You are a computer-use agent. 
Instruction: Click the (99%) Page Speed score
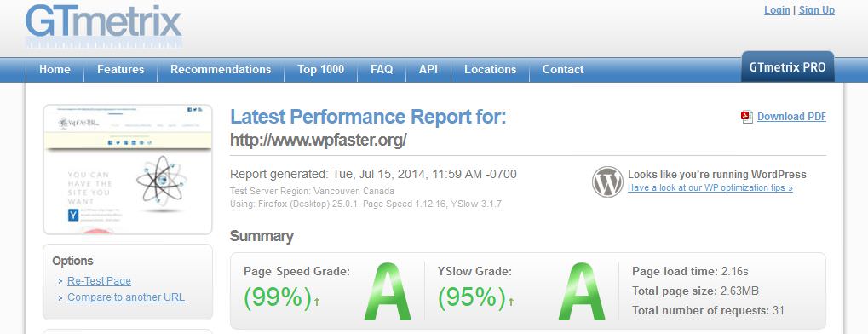tap(278, 298)
